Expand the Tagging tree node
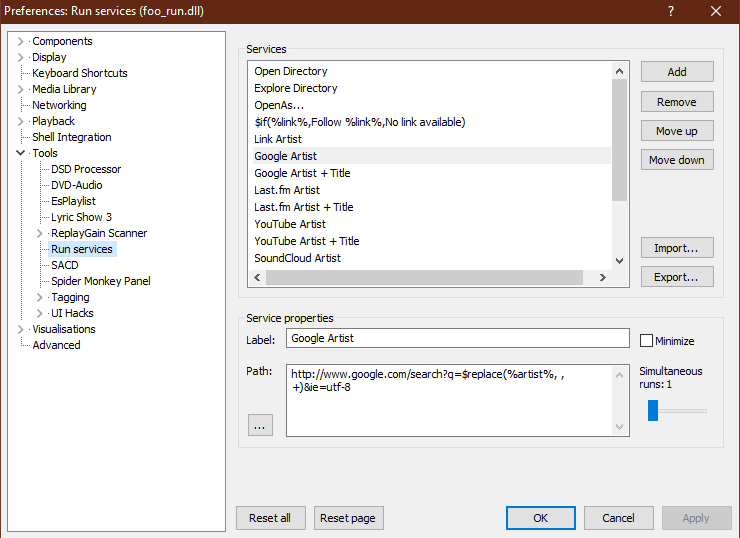 coord(40,297)
